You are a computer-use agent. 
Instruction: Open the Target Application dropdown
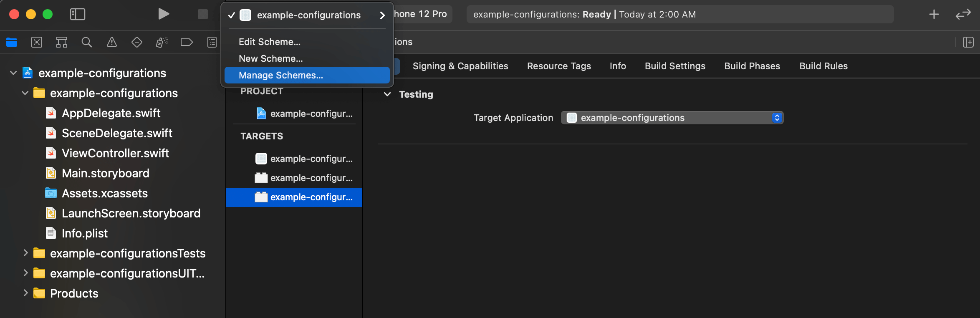click(x=672, y=118)
